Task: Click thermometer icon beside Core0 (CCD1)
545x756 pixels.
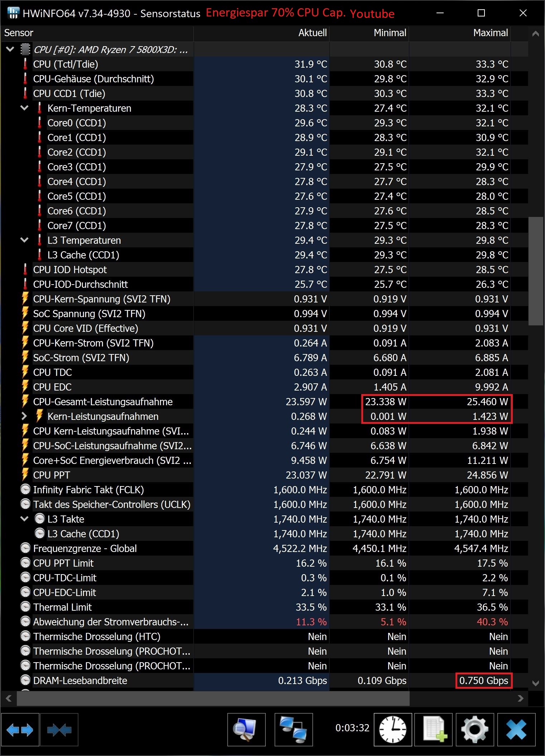Action: coord(39,123)
